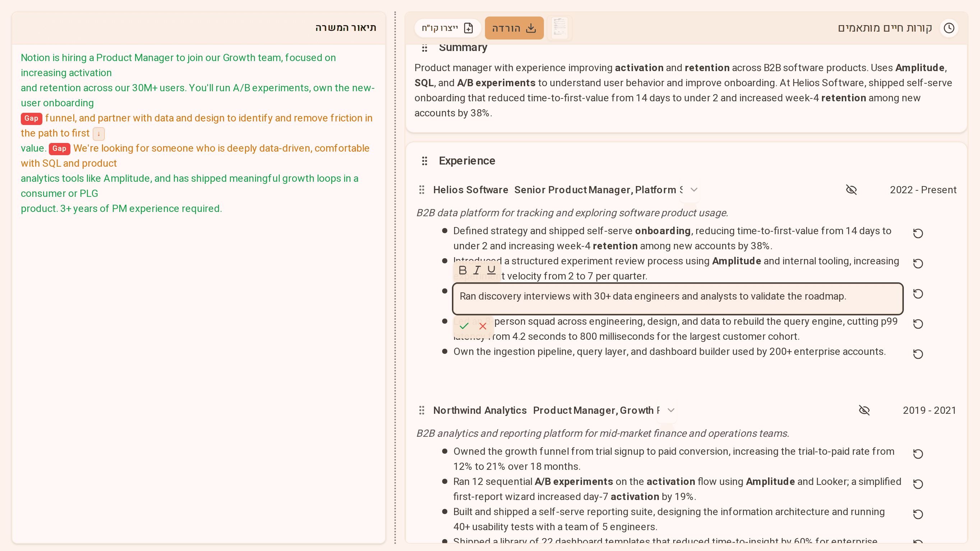Cancel bullet edit with red X
The width and height of the screenshot is (980, 551).
coord(483,326)
